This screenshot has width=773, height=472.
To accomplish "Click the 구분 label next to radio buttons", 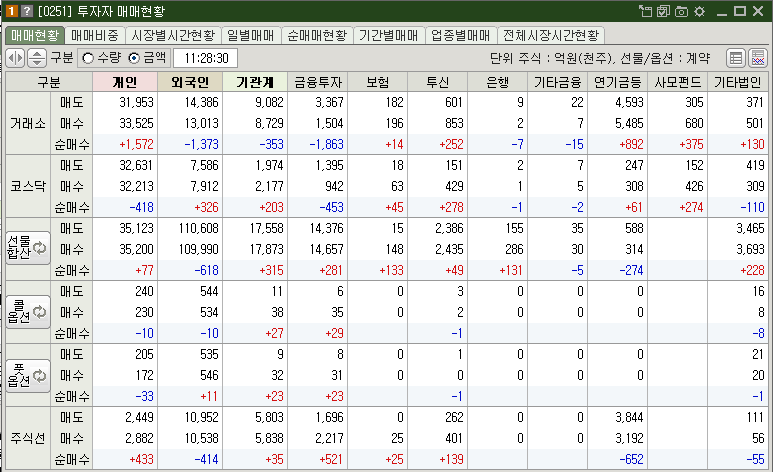I will [x=62, y=58].
